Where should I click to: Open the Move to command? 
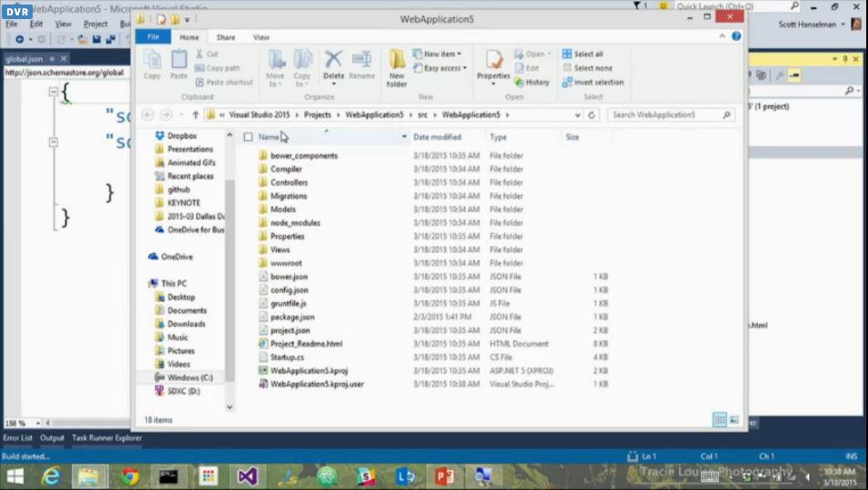coord(275,68)
